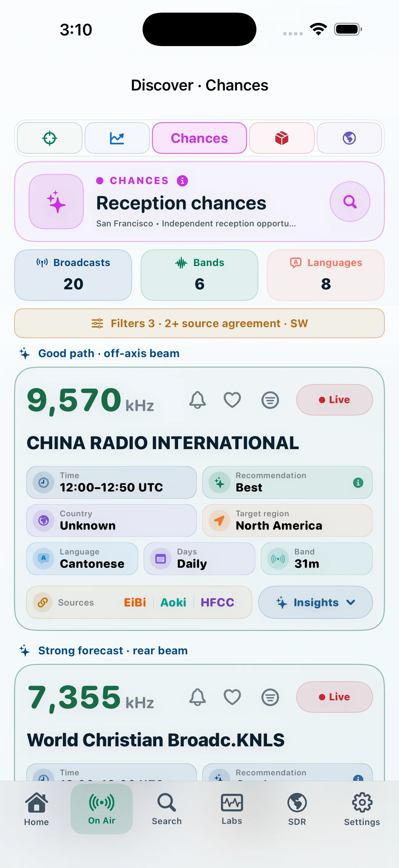Open list menu icon for 7,355 kHz

tap(270, 697)
